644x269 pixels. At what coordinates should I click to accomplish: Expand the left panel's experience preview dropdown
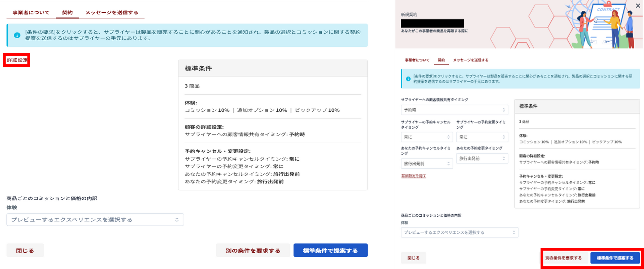(x=95, y=220)
